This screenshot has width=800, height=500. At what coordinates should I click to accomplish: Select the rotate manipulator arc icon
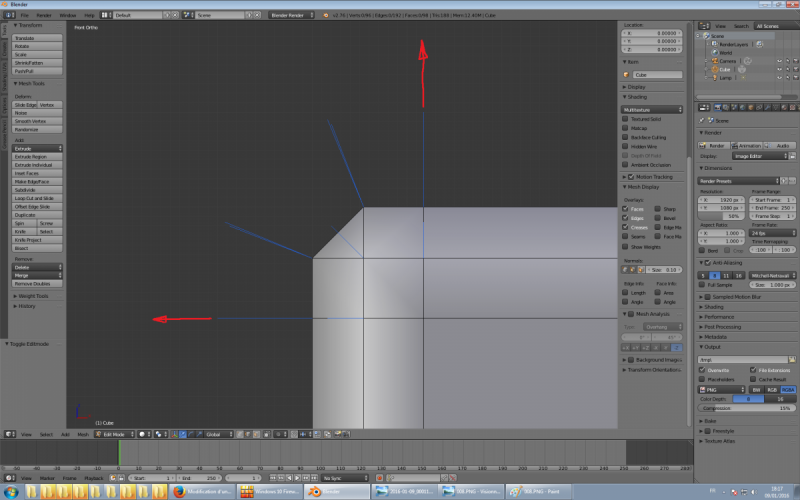[x=190, y=434]
